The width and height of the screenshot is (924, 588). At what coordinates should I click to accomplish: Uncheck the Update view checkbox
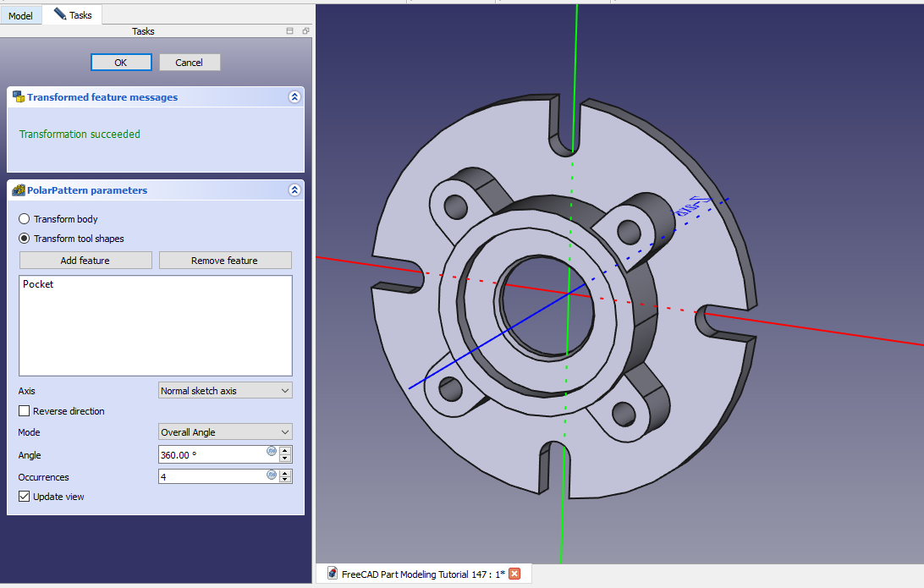pyautogui.click(x=25, y=497)
